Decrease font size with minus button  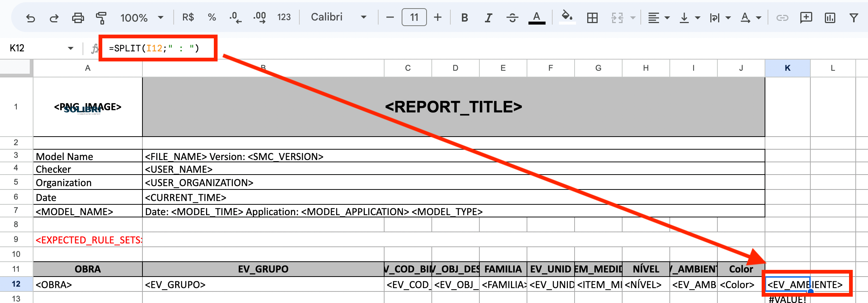coord(390,17)
